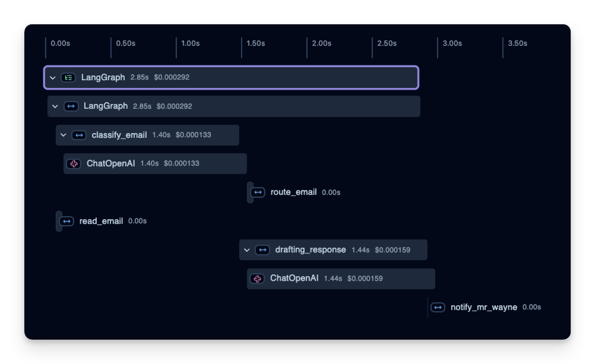Click the 1.00s timeline marker

[190, 43]
